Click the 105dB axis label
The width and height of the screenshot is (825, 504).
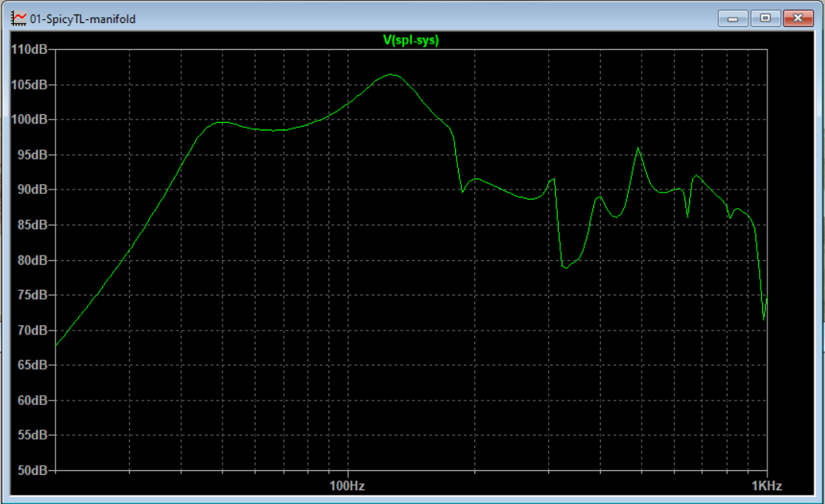coord(29,84)
